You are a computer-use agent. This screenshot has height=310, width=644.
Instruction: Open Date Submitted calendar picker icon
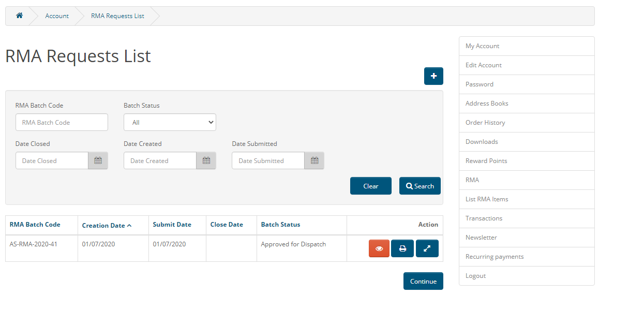[x=314, y=160]
